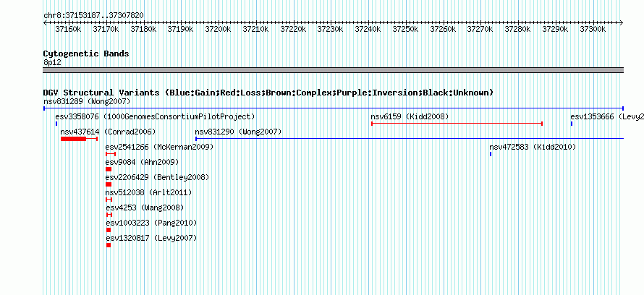Click esv2541266 red loss bar
Viewport: 644px width, 295px height.
coord(111,154)
